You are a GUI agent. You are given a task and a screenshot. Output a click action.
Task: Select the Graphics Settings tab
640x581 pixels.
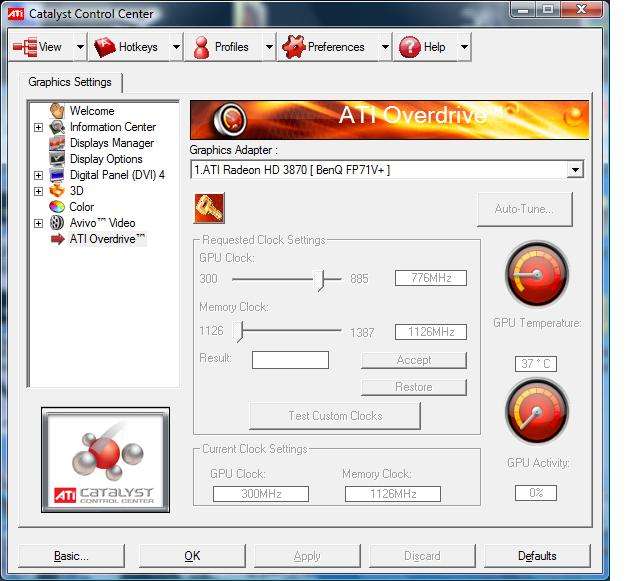[70, 82]
